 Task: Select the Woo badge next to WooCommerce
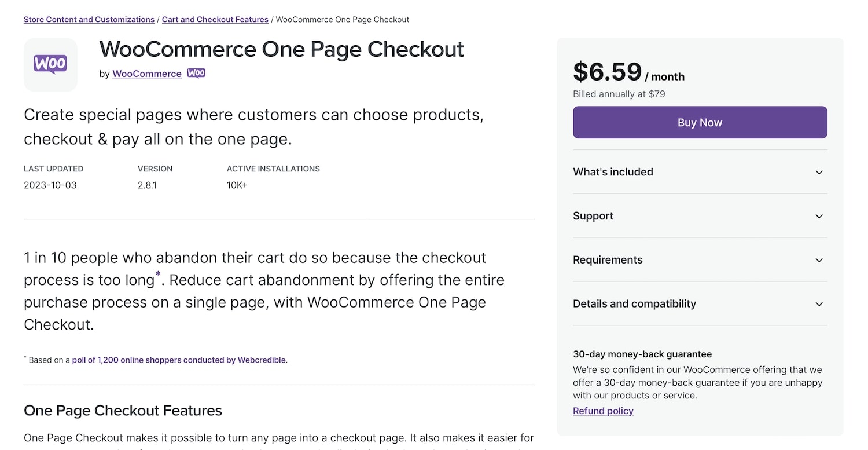point(196,73)
